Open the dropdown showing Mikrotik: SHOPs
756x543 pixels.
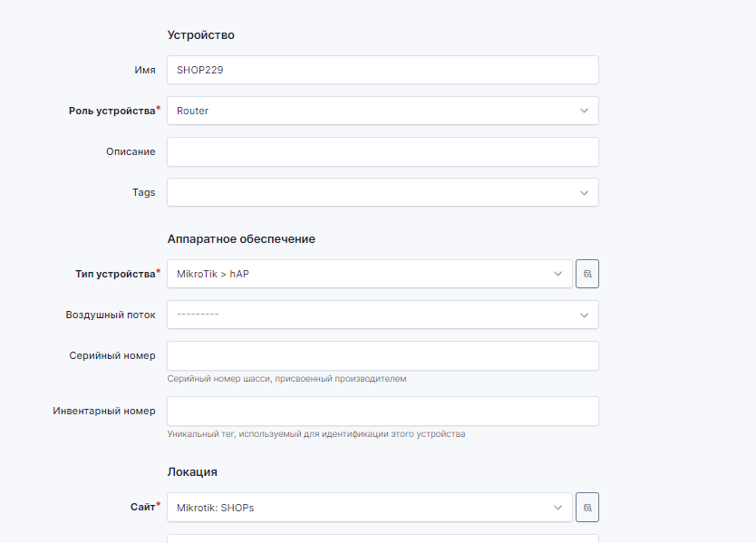(x=370, y=508)
